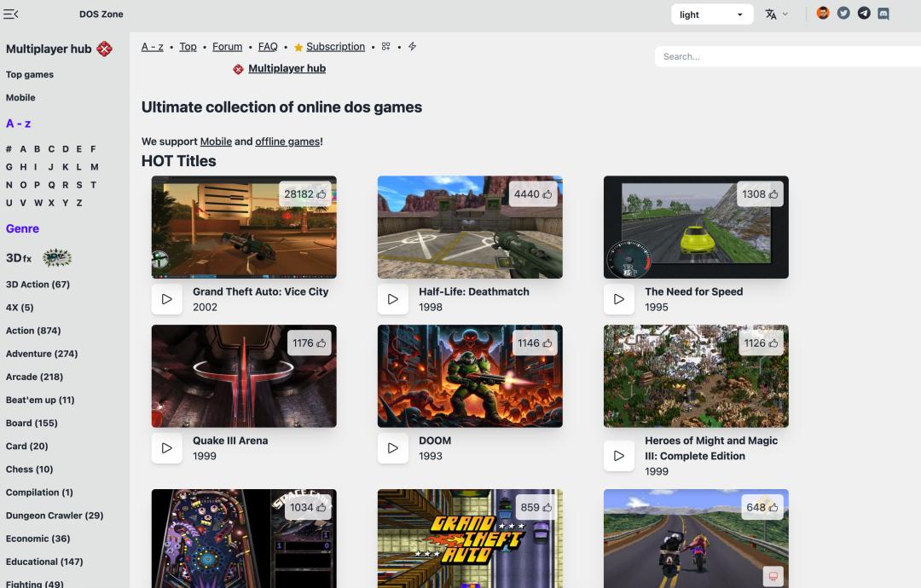Play Grand Theft Auto: Vice City
The width and height of the screenshot is (921, 588).
coord(167,299)
